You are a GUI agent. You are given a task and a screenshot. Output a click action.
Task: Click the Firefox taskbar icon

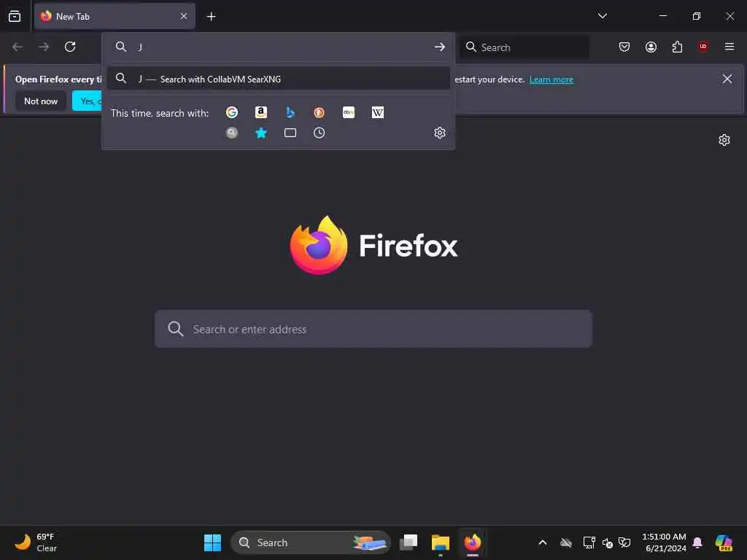[473, 542]
